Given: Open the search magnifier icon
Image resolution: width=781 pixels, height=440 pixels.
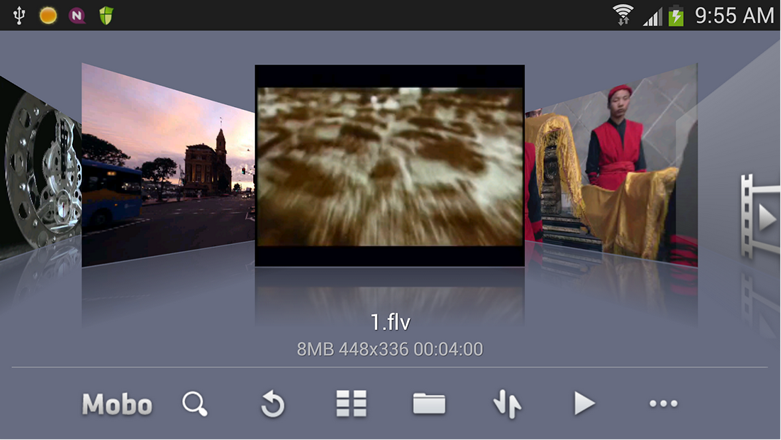Looking at the screenshot, I should [195, 404].
